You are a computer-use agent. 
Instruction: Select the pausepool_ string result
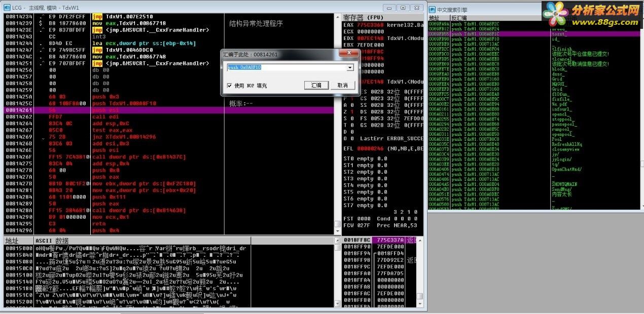[564, 124]
